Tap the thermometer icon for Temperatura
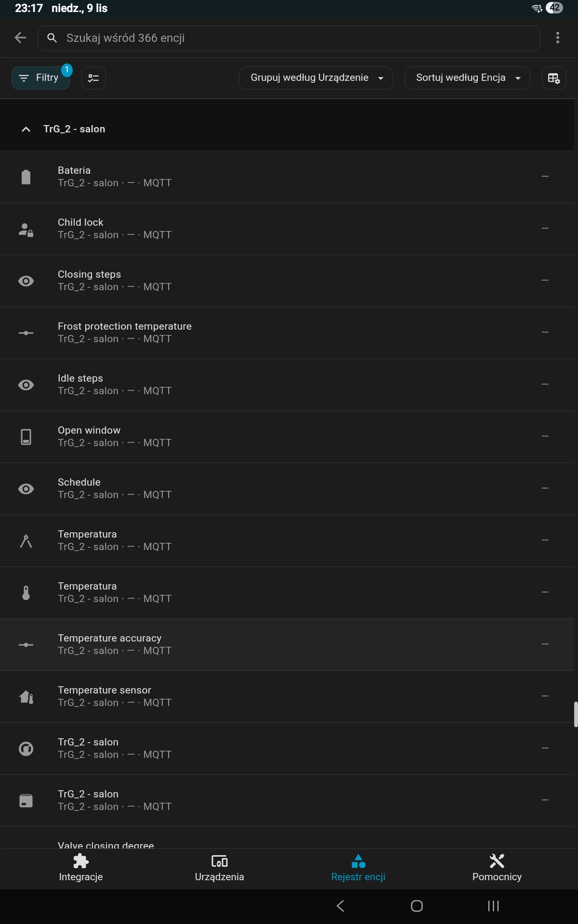This screenshot has height=924, width=578. click(x=26, y=593)
